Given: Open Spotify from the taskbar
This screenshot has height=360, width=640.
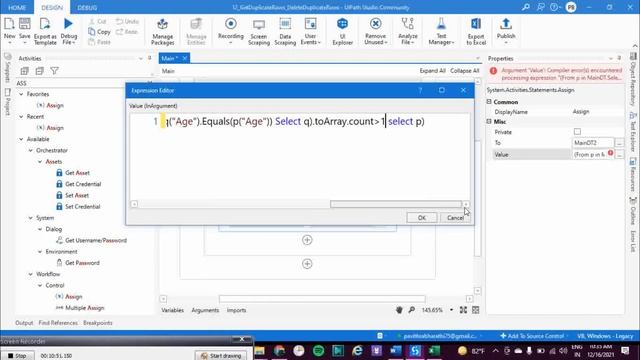Looking at the screenshot, I should pos(318,351).
